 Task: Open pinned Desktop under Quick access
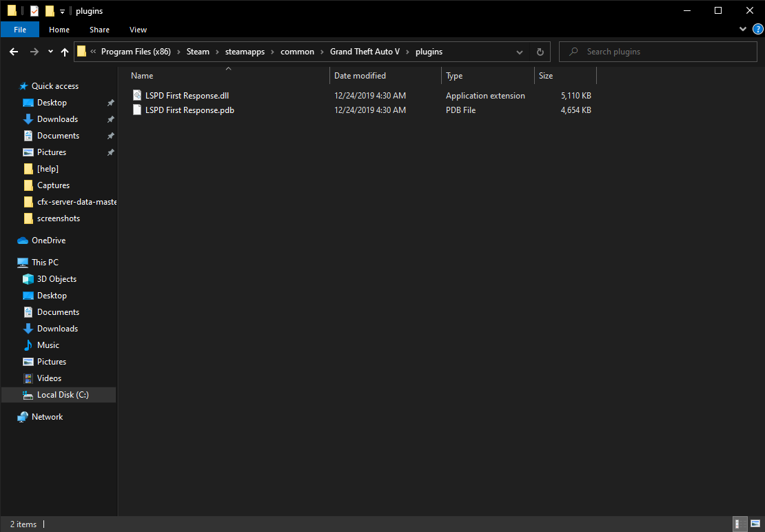(x=52, y=103)
